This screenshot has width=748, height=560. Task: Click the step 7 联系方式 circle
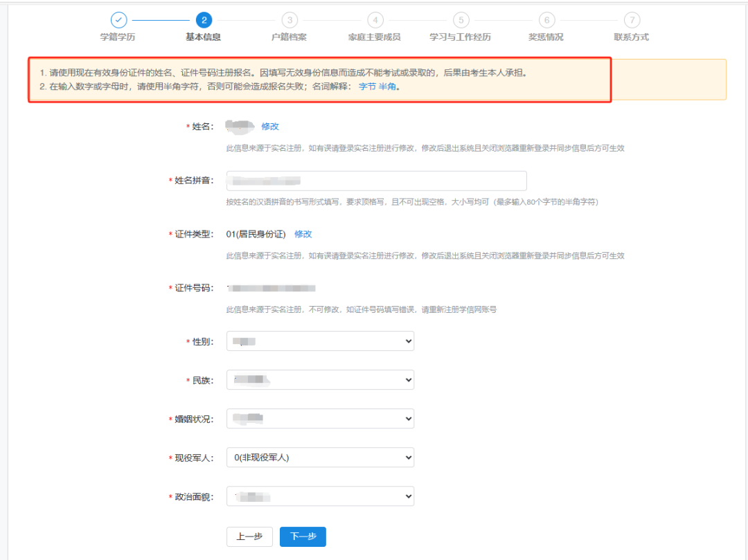pyautogui.click(x=631, y=20)
